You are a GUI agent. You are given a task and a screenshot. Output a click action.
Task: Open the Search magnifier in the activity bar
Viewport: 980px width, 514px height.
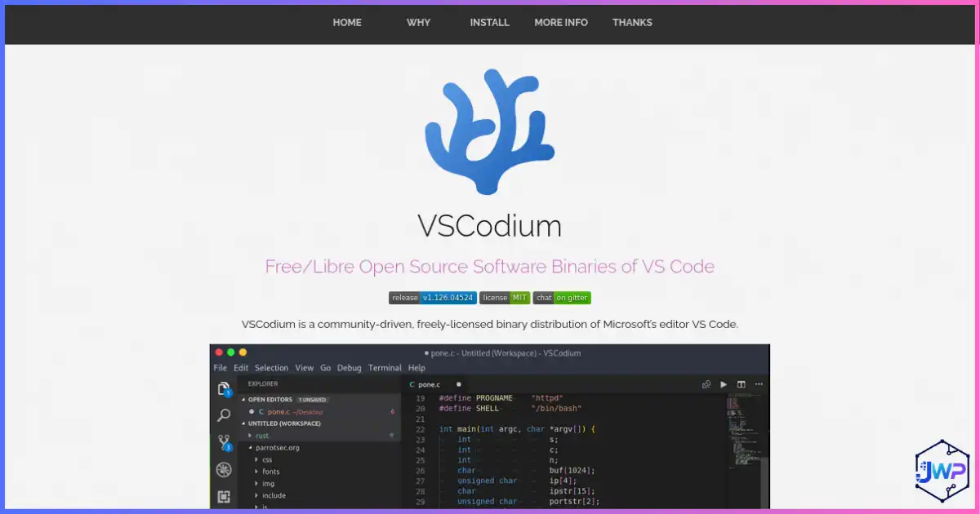click(x=223, y=415)
